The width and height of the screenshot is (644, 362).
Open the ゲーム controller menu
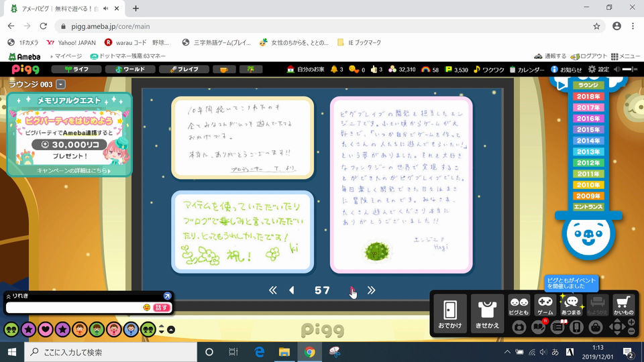(x=545, y=306)
